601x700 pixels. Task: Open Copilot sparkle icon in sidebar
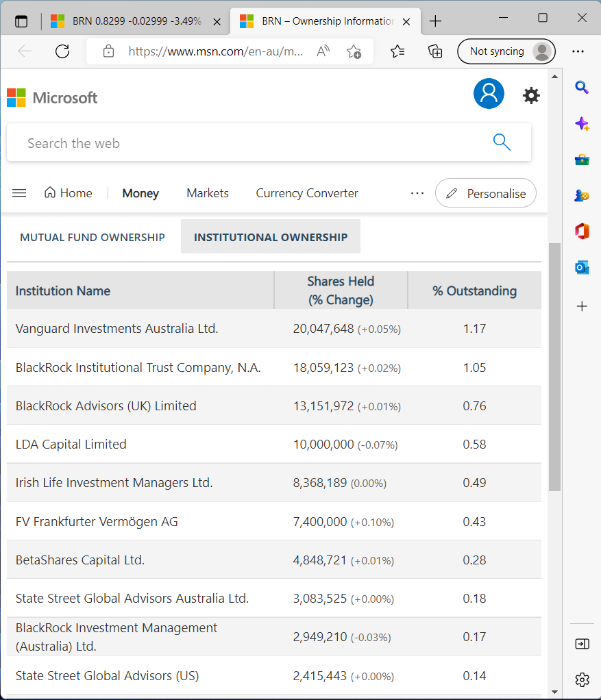tap(582, 124)
